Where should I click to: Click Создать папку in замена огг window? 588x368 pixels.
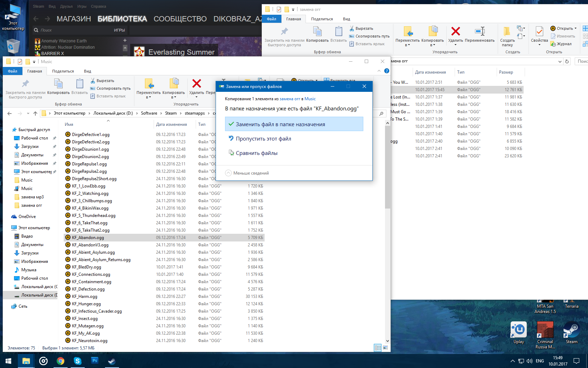(x=507, y=36)
